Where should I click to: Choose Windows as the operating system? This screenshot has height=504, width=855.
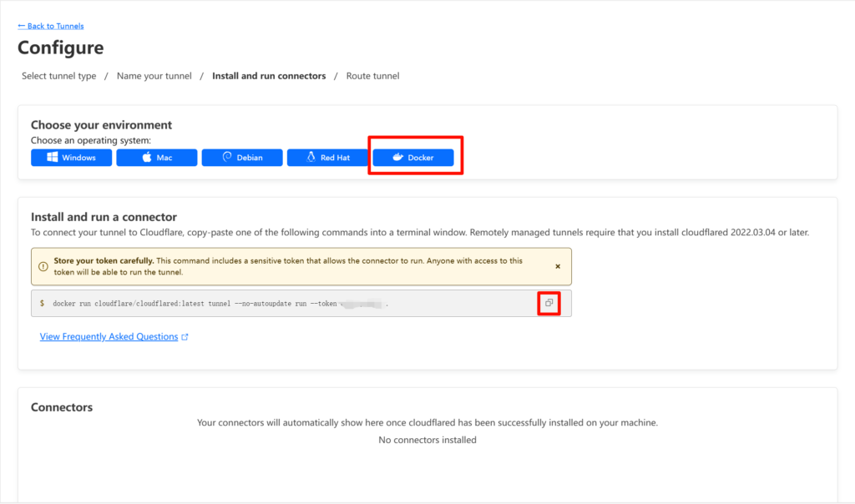click(x=71, y=158)
